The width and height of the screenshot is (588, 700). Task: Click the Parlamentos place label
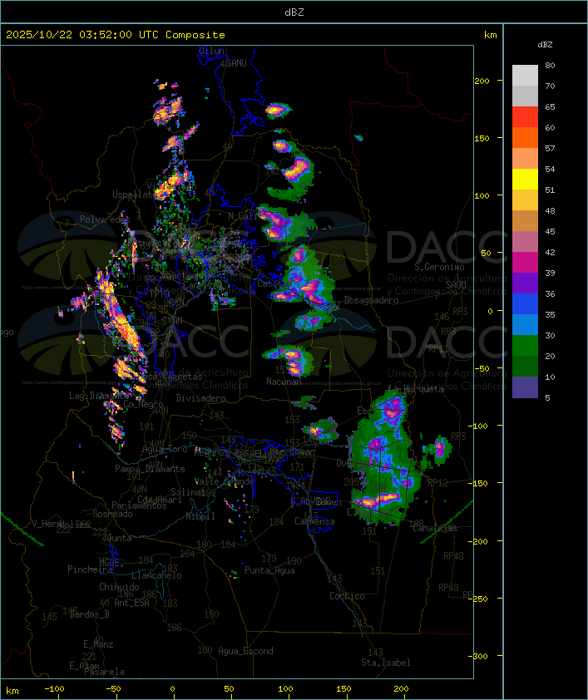139,505
